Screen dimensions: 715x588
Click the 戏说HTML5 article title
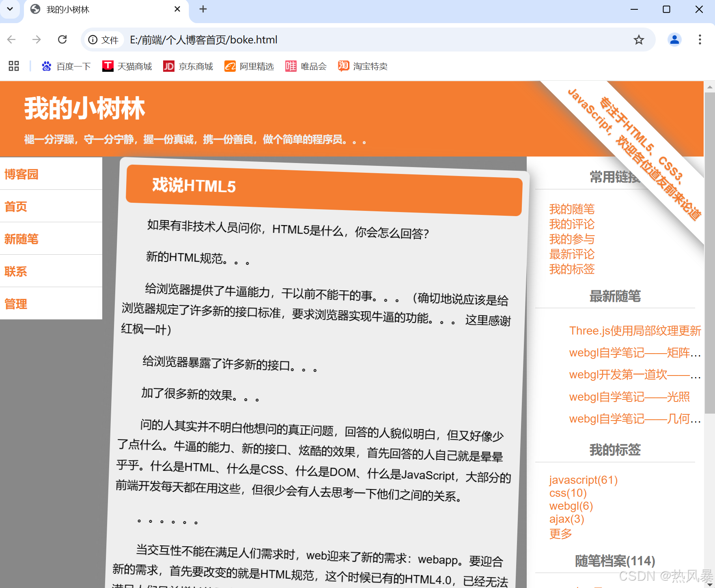[194, 186]
